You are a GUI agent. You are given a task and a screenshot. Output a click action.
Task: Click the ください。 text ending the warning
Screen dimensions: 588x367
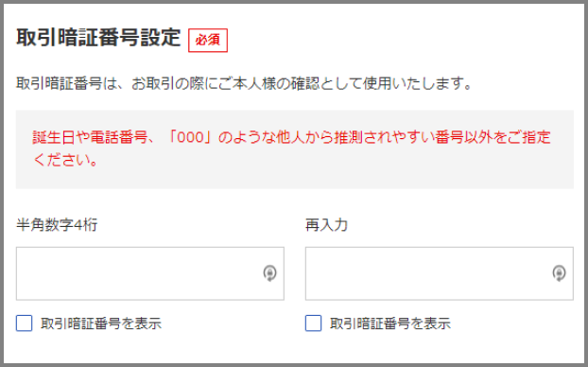coord(66,160)
